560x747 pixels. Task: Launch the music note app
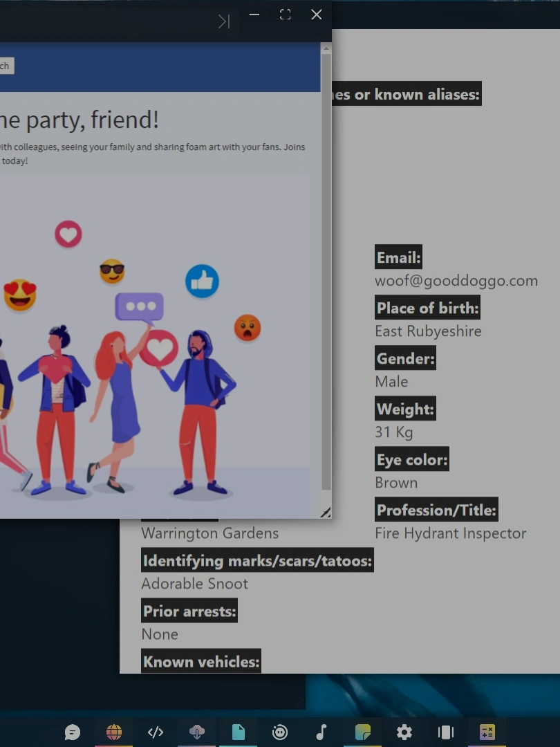[x=321, y=732]
